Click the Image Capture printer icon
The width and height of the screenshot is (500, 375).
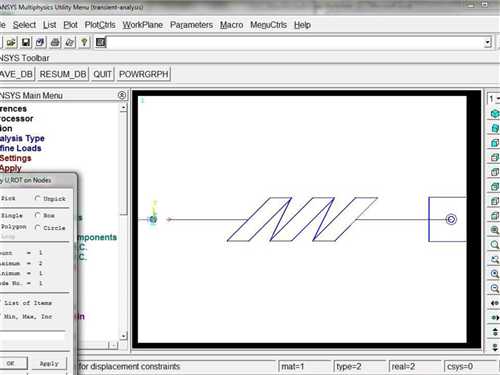(x=55, y=42)
